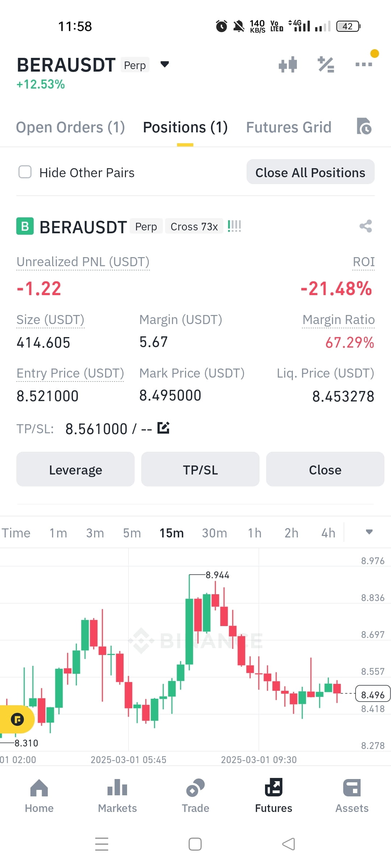
Task: Toggle Hide Other Pairs checkbox
Action: (25, 172)
